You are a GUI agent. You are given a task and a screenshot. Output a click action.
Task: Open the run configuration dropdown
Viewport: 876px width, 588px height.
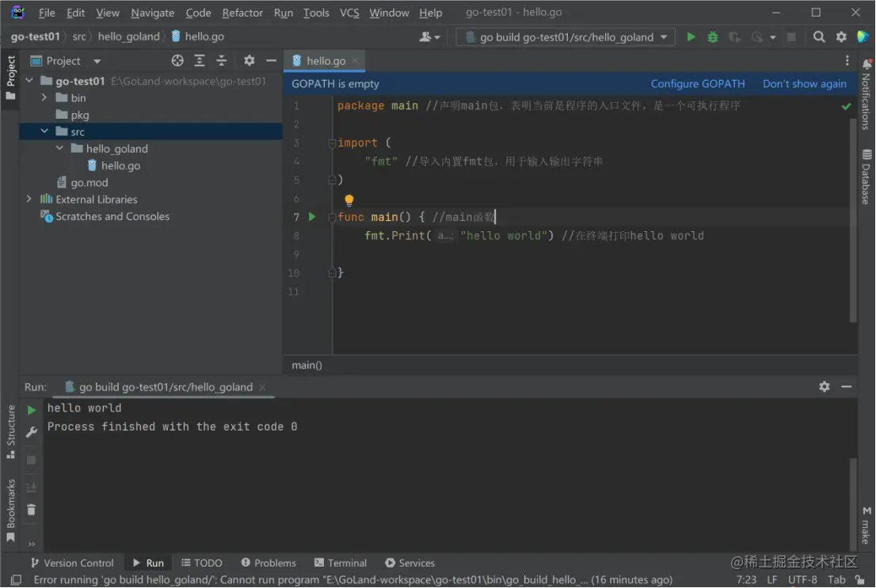567,36
